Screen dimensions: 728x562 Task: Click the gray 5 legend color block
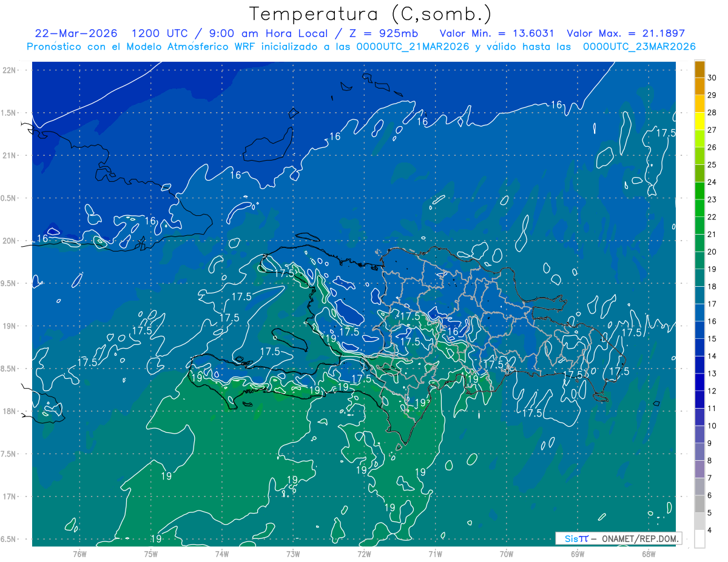699,504
